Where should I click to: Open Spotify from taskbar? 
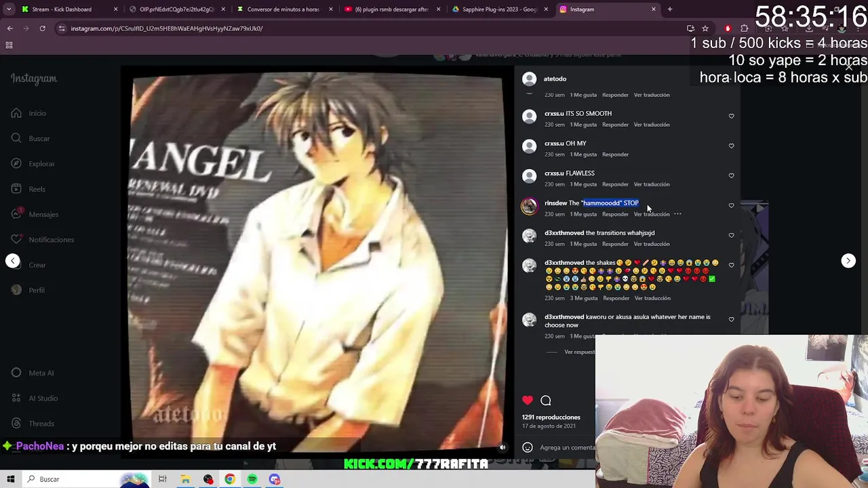[x=252, y=479]
